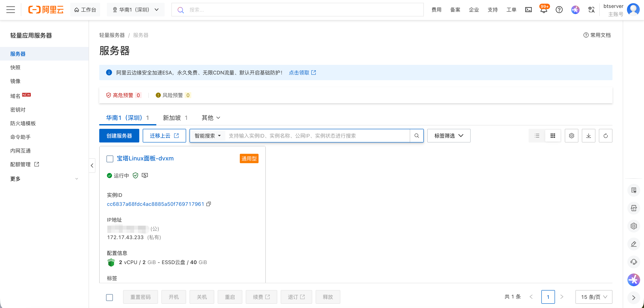The width and height of the screenshot is (644, 308).
Task: Check the select-all checkbox at bottom
Action: pyautogui.click(x=109, y=297)
